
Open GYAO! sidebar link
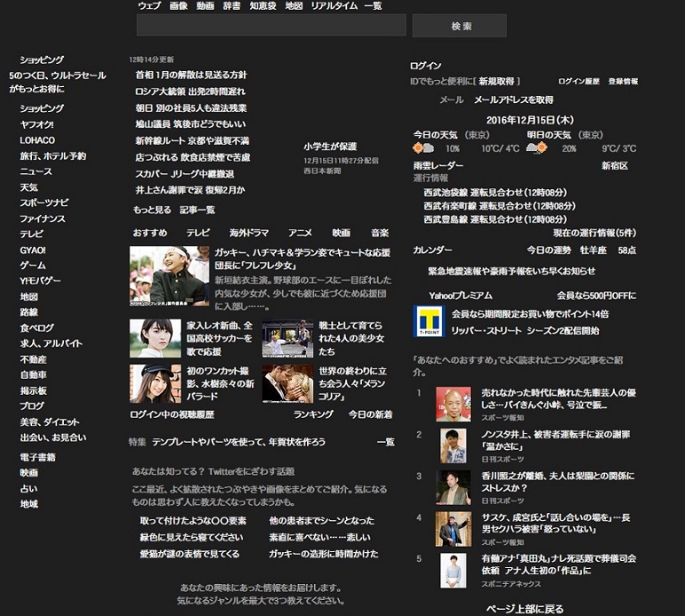pos(33,250)
